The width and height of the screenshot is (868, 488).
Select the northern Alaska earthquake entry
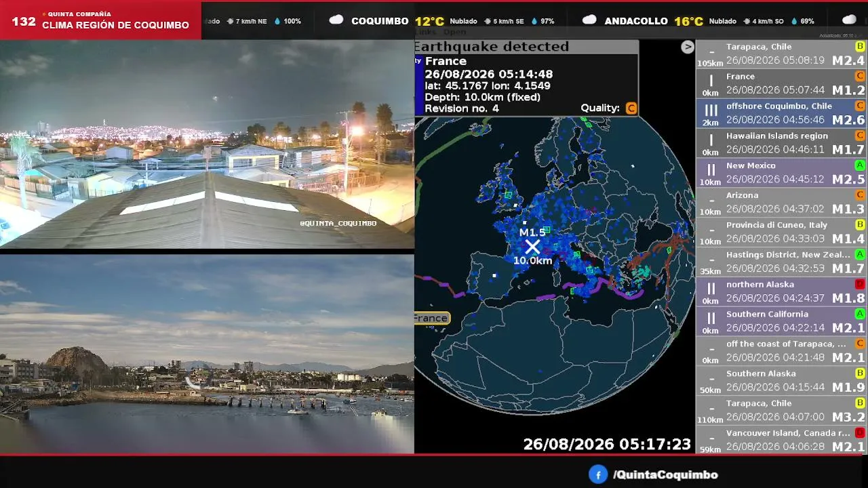point(781,292)
